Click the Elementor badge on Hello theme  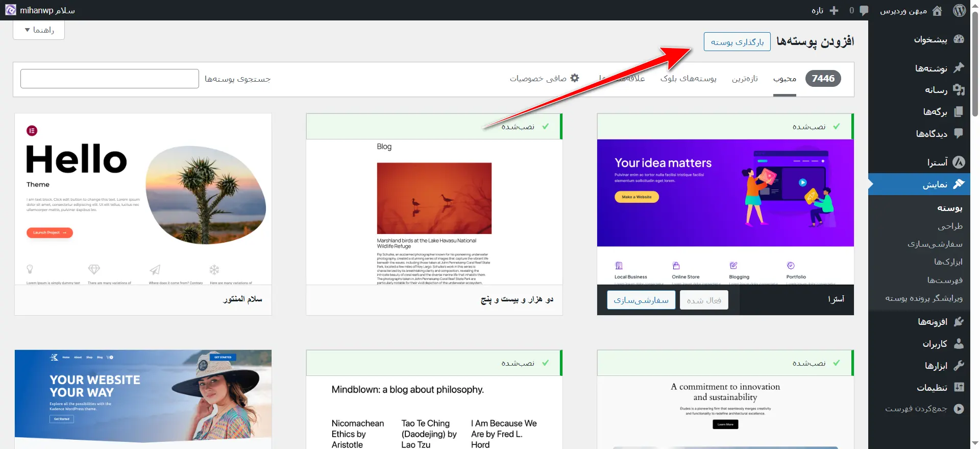pyautogui.click(x=32, y=131)
